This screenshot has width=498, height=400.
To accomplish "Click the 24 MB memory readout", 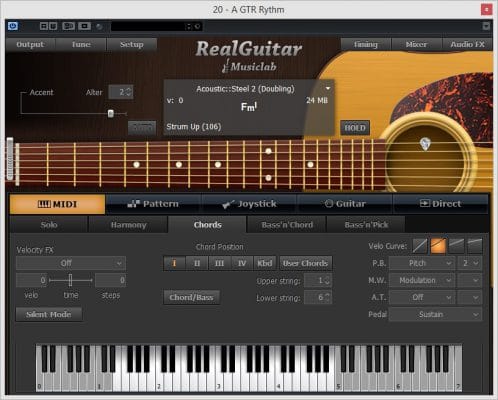I will (x=317, y=100).
